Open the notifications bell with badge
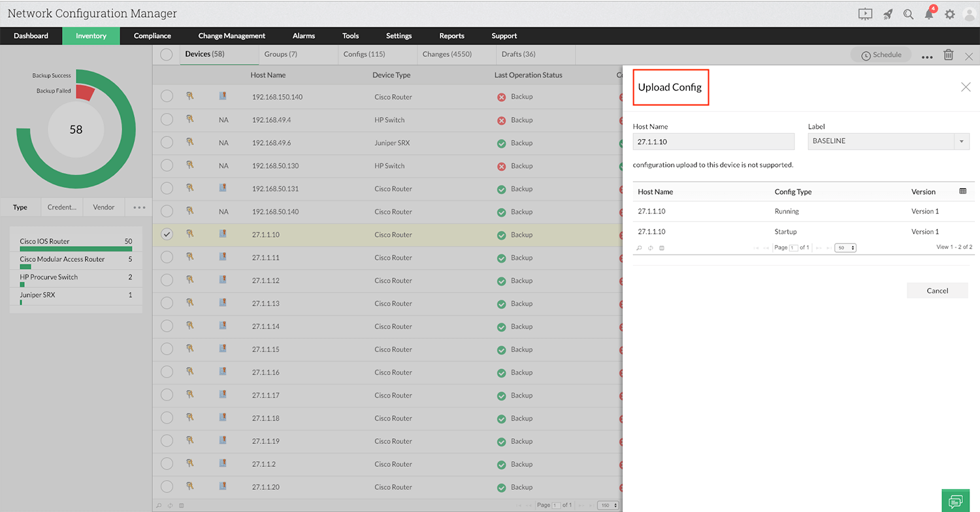Image resolution: width=980 pixels, height=512 pixels. coord(928,14)
